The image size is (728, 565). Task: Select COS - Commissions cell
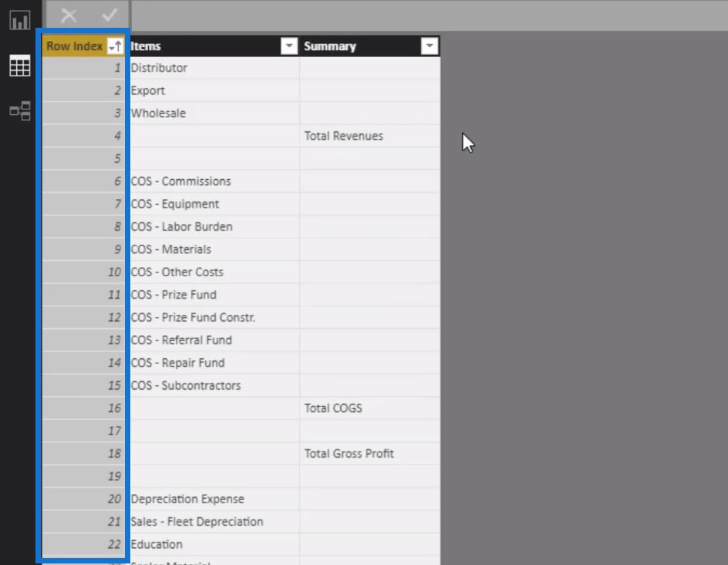coord(214,181)
